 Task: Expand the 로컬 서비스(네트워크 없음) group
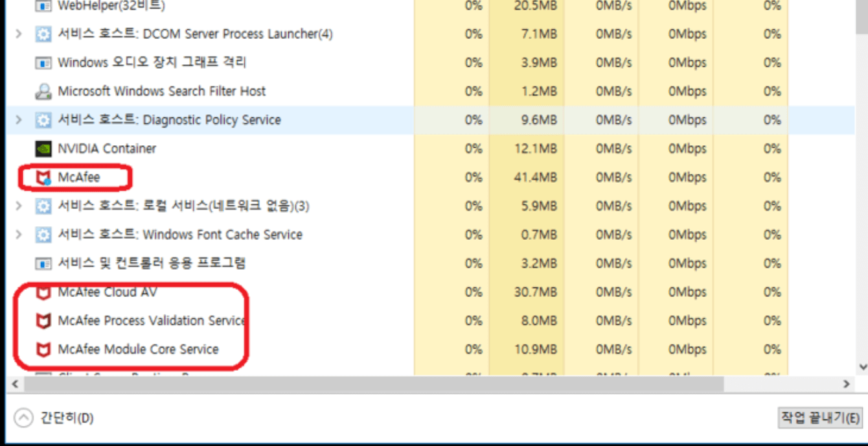tap(18, 206)
